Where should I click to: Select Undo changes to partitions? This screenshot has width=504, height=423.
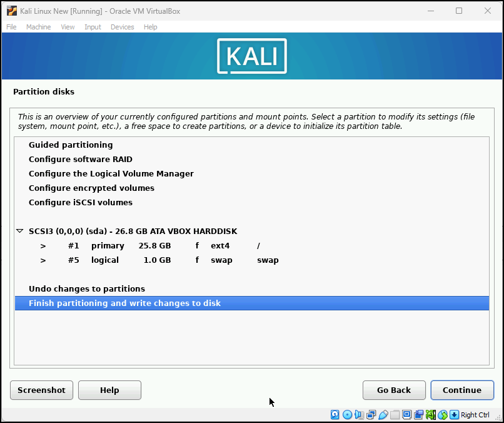click(x=252, y=289)
